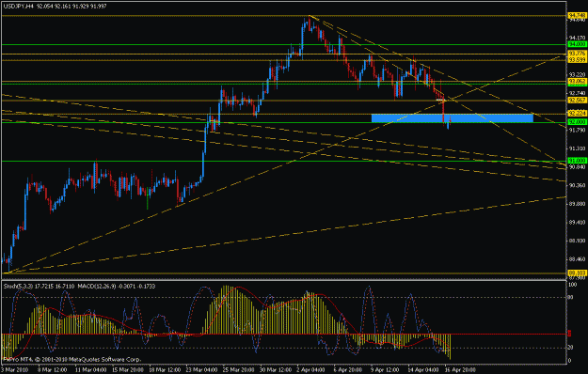Click the 90.840 price scale value
Image resolution: width=588 pixels, height=374 pixels.
[577, 167]
